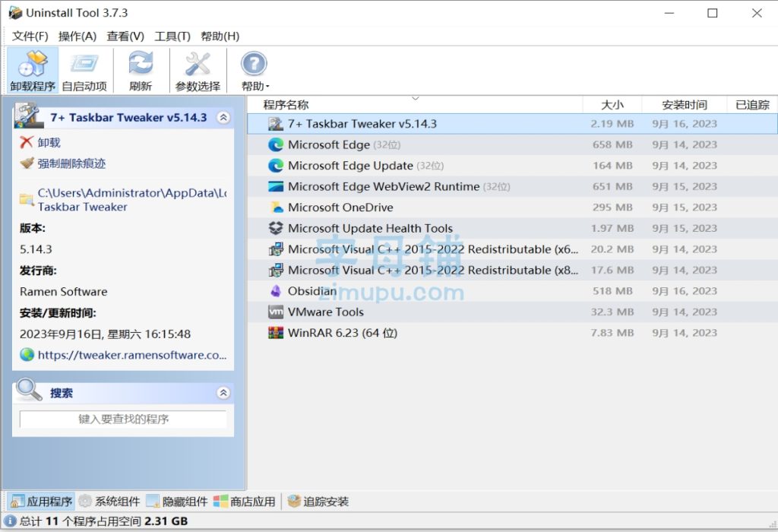Click the Edge WebView2 Runtime icon
778x532 pixels.
tap(275, 187)
